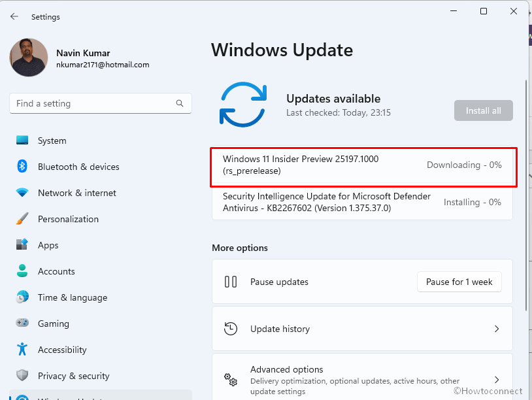Click the Update history clock icon
This screenshot has height=400, width=532.
point(231,329)
